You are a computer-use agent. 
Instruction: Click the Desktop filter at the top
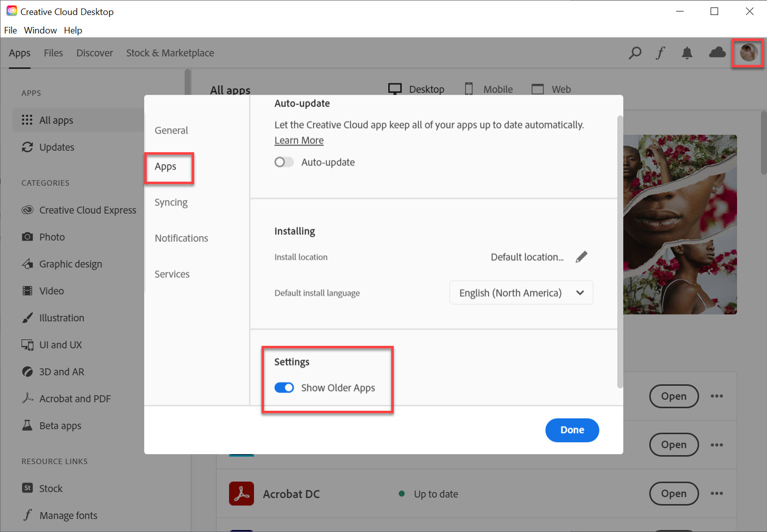tap(416, 89)
